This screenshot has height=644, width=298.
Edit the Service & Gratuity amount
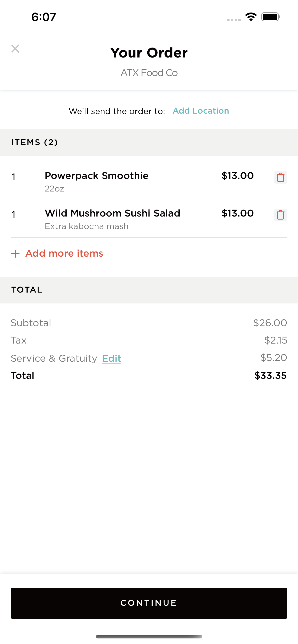coord(111,358)
